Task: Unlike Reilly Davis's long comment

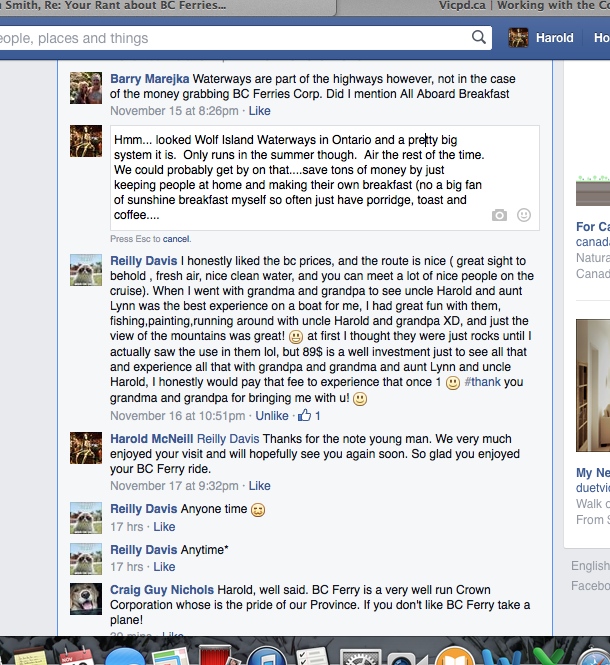Action: coord(272,416)
